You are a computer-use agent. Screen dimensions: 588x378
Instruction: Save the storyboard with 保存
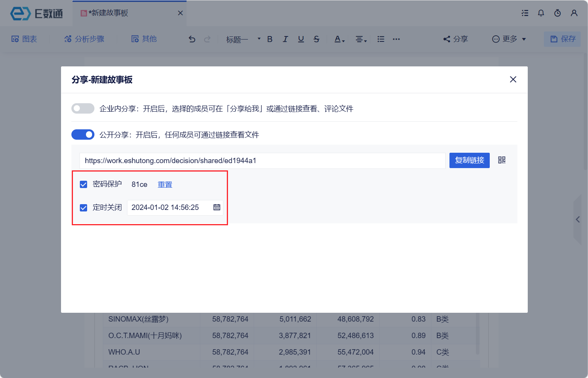[x=563, y=39]
